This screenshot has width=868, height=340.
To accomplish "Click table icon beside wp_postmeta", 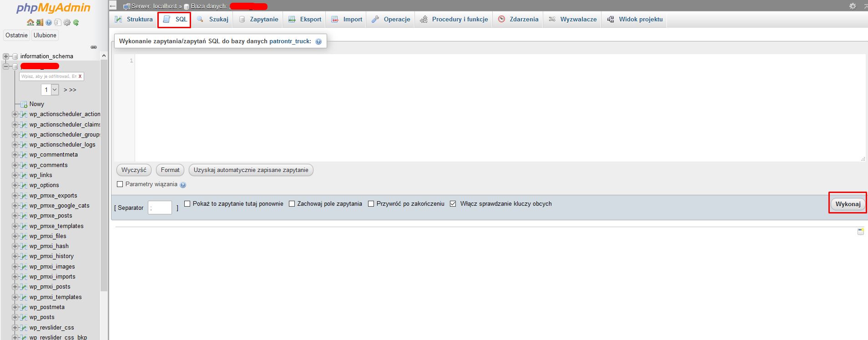I will click(24, 307).
